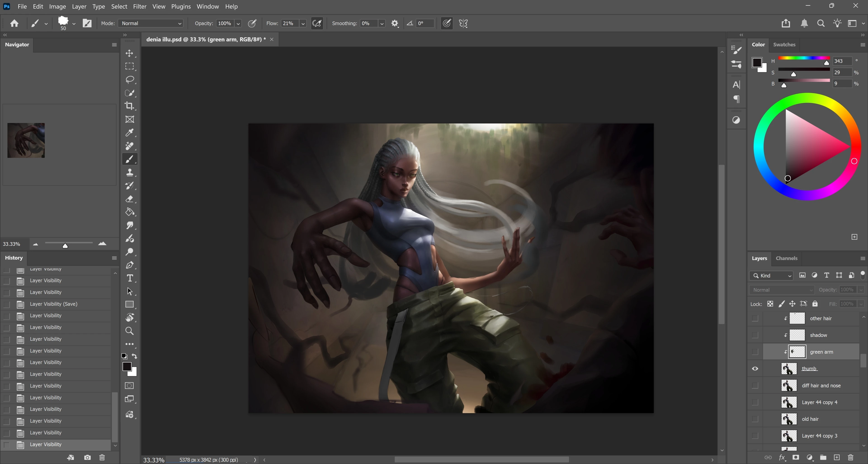This screenshot has width=868, height=464.
Task: Select the Eraser tool
Action: tap(129, 199)
